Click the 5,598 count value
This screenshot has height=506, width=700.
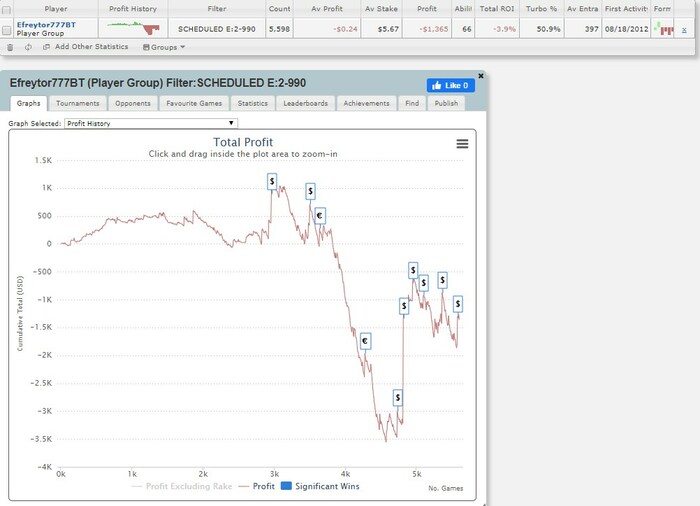(279, 29)
